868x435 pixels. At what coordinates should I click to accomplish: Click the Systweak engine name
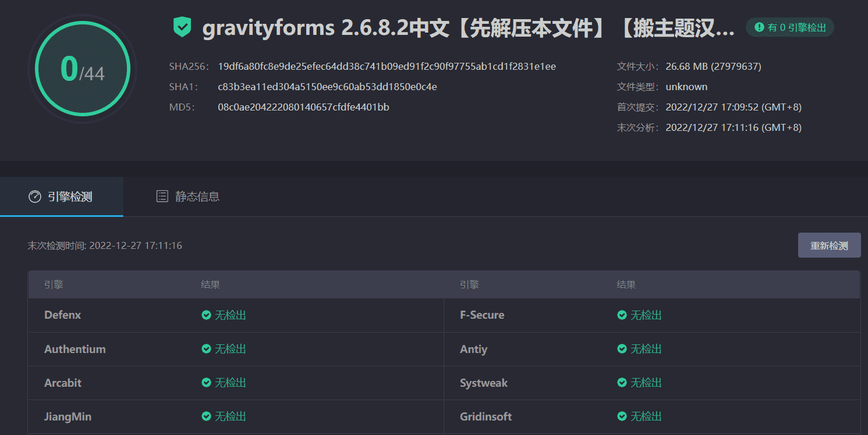[484, 383]
